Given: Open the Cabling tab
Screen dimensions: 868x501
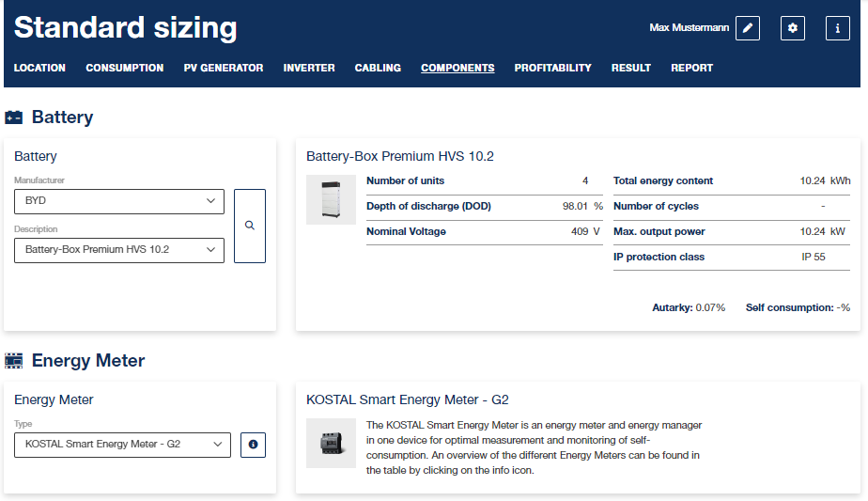Looking at the screenshot, I should [x=378, y=68].
